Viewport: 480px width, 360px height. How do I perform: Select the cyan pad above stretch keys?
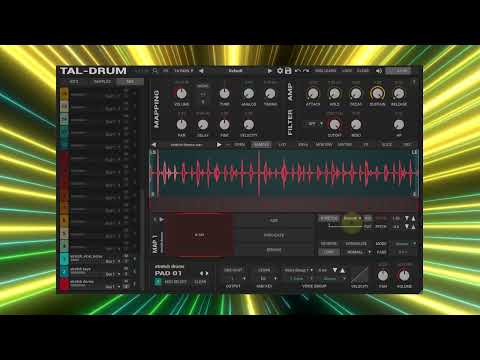click(64, 259)
